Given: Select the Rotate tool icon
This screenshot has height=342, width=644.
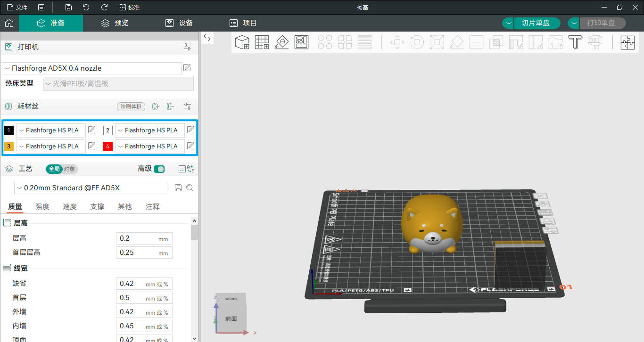Looking at the screenshot, I should (x=417, y=42).
